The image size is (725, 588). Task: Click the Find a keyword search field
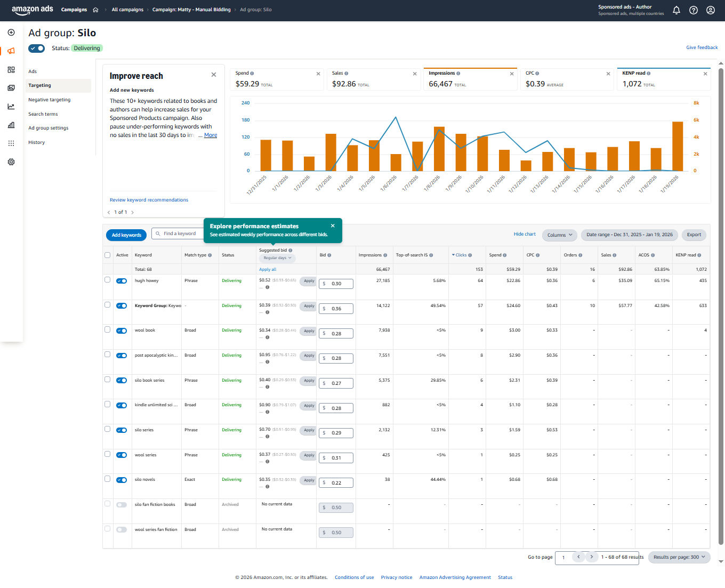point(180,233)
